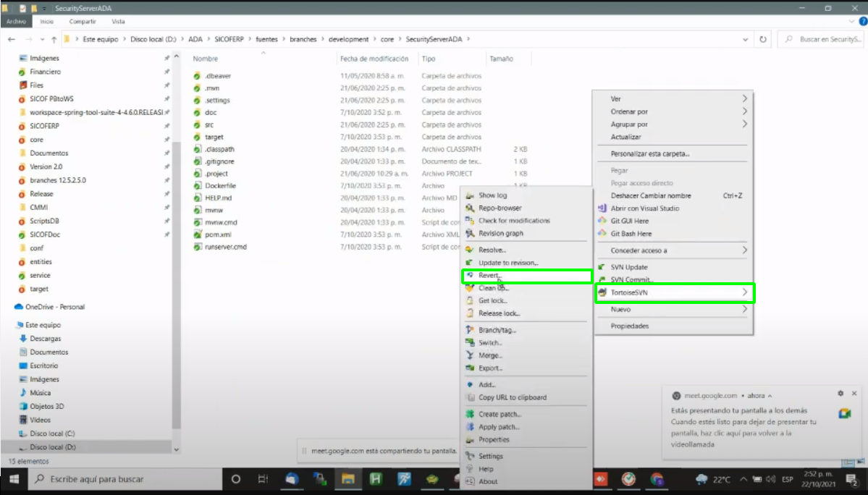Click the Git Bash Here icon
868x495 pixels.
(602, 234)
